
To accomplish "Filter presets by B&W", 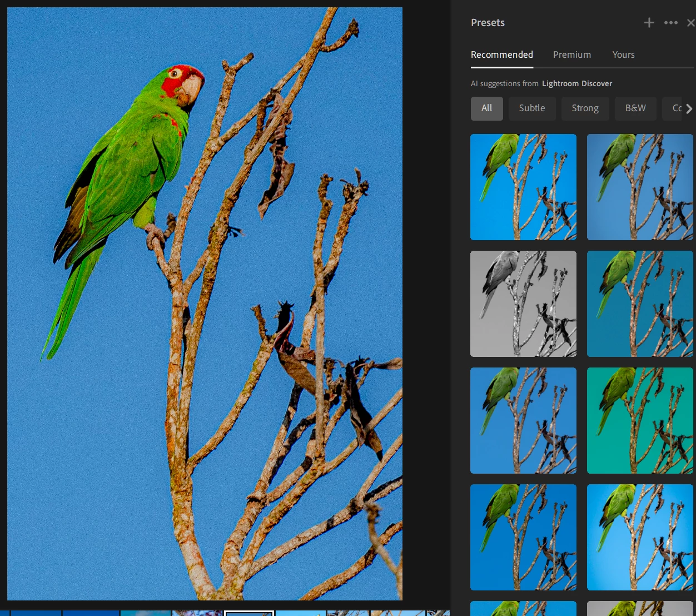I will click(x=635, y=108).
